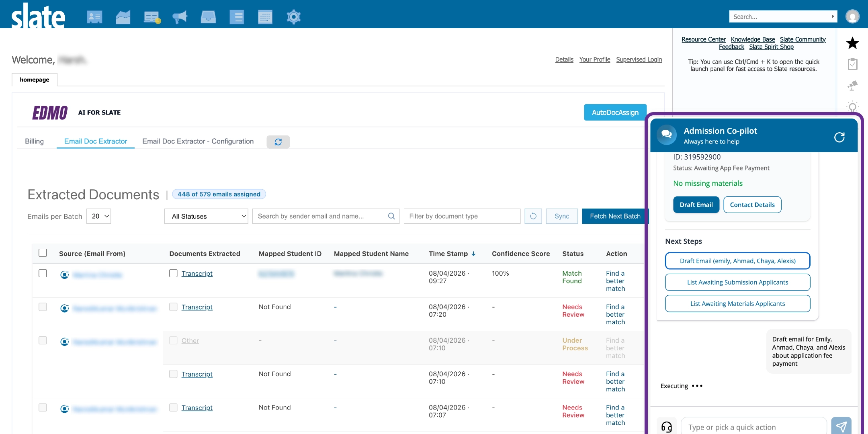Screen dimensions: 868x434
Task: Click sender icon in 07:07 row
Action: tap(64, 409)
